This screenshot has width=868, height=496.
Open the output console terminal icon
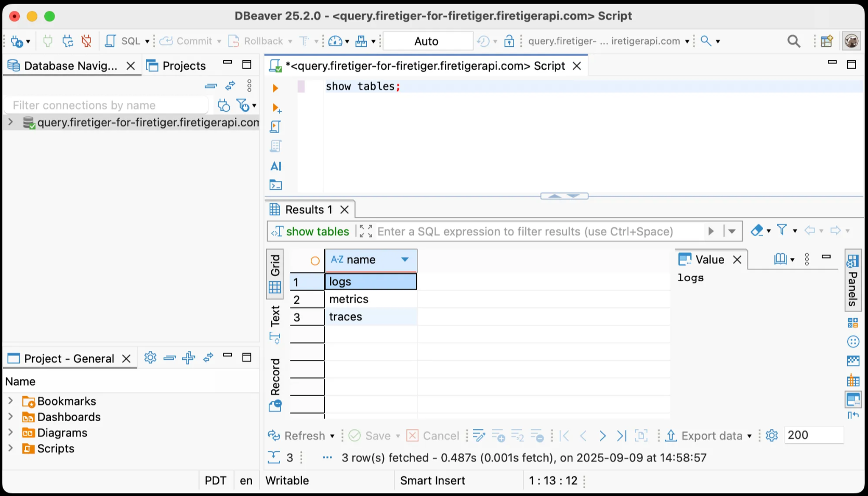pyautogui.click(x=276, y=185)
